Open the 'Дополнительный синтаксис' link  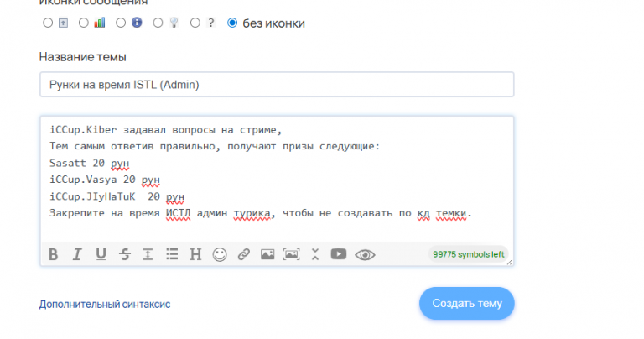[105, 304]
